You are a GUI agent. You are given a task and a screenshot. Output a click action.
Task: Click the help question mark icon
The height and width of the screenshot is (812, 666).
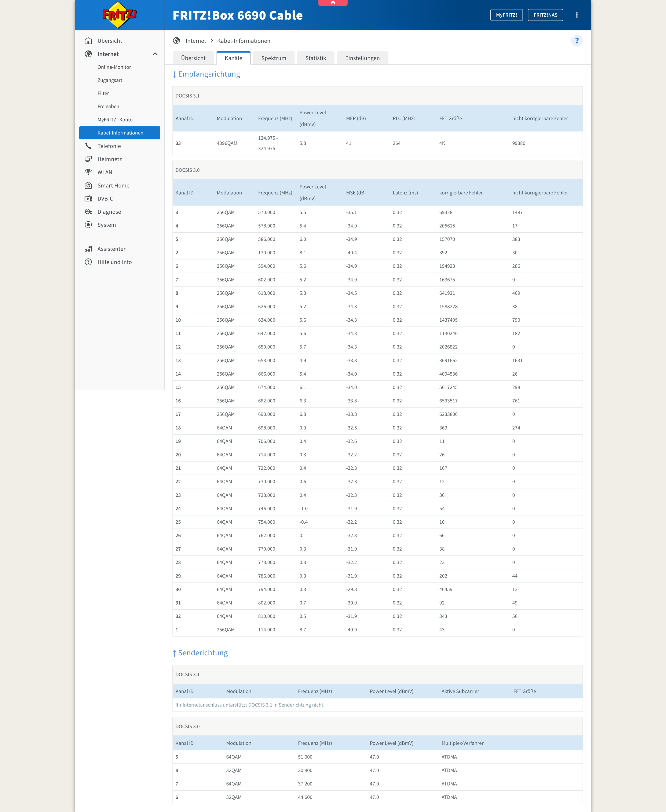[577, 41]
